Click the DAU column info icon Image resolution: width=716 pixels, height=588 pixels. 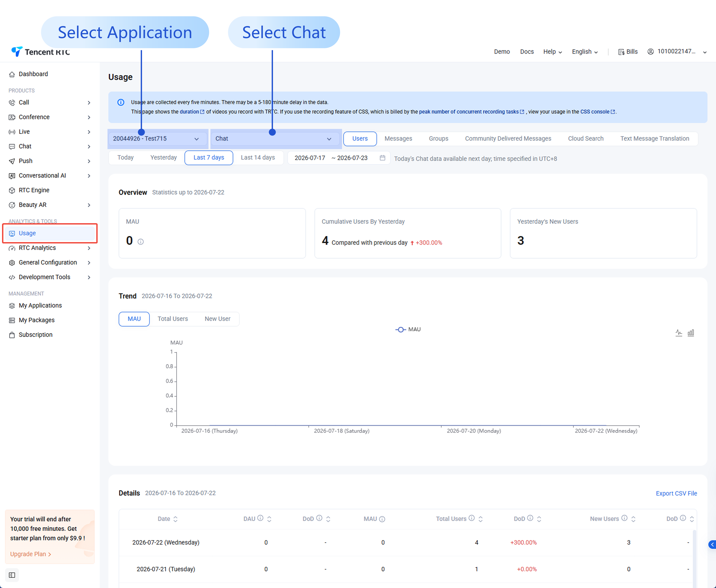(260, 518)
